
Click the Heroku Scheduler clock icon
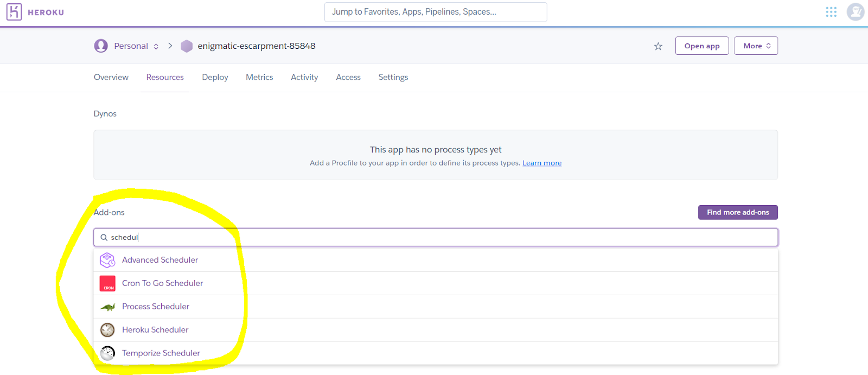coord(107,330)
